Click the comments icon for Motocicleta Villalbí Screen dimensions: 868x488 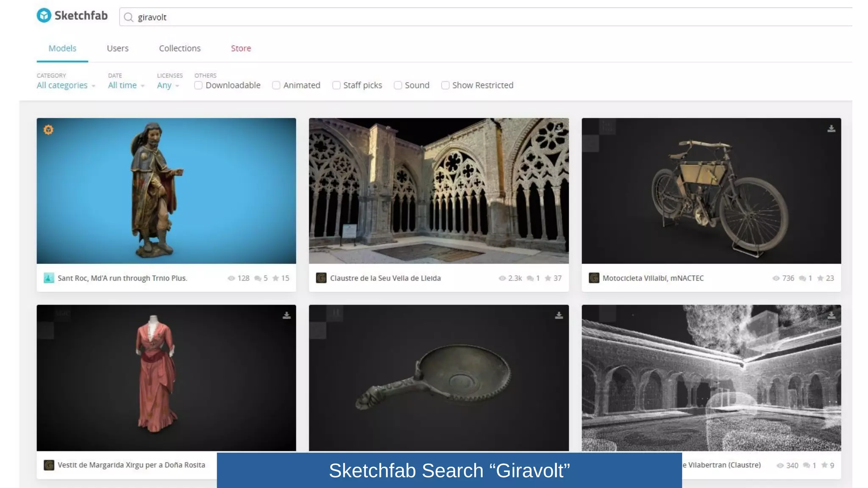[x=802, y=278]
